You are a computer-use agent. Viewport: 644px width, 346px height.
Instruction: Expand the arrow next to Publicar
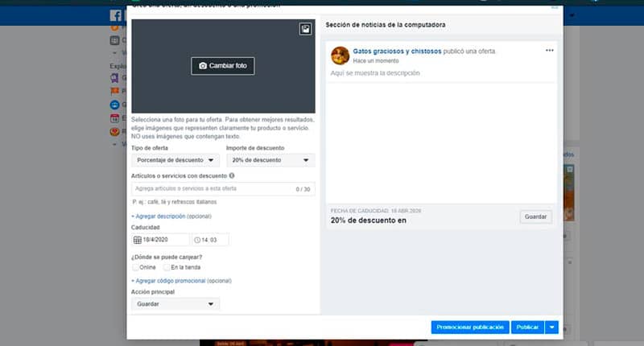click(551, 327)
